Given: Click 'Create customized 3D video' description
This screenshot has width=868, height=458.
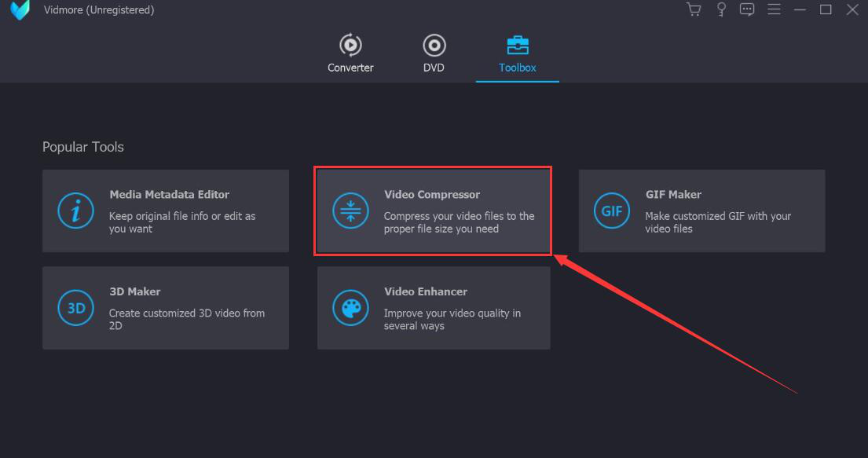Looking at the screenshot, I should (186, 319).
